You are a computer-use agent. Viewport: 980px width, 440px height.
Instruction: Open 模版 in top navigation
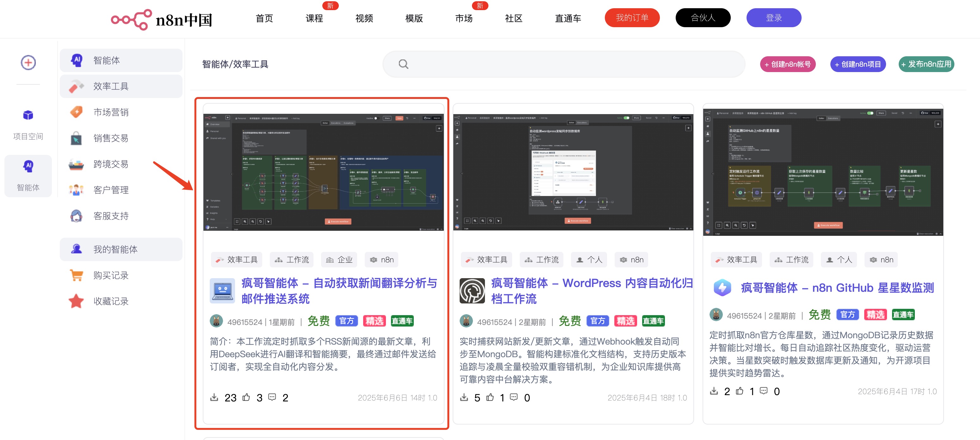tap(414, 18)
